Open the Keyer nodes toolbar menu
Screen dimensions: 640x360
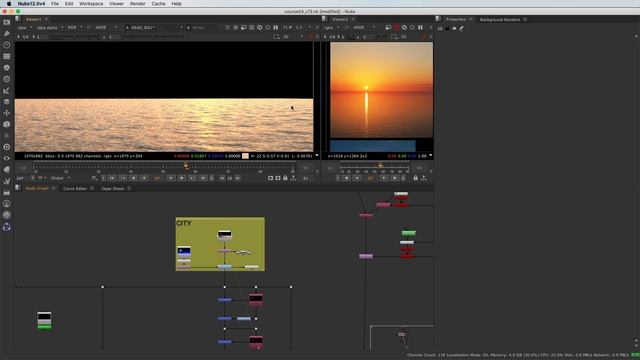(x=7, y=91)
